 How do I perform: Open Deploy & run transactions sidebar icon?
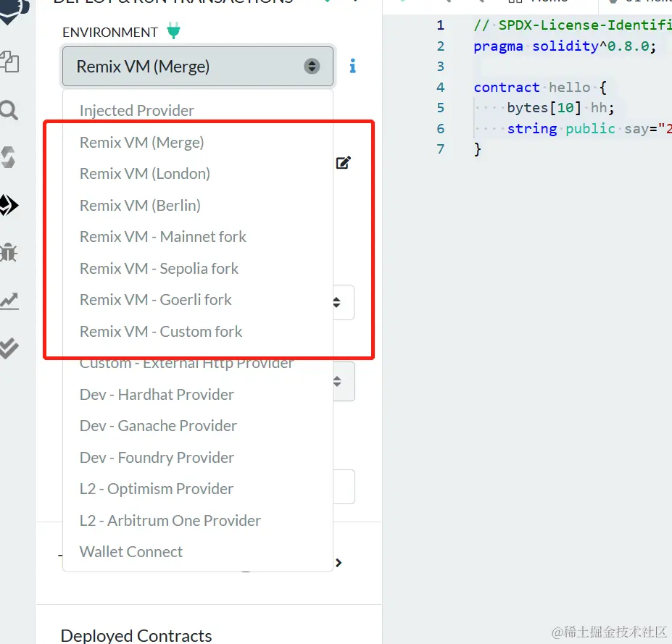pyautogui.click(x=9, y=205)
